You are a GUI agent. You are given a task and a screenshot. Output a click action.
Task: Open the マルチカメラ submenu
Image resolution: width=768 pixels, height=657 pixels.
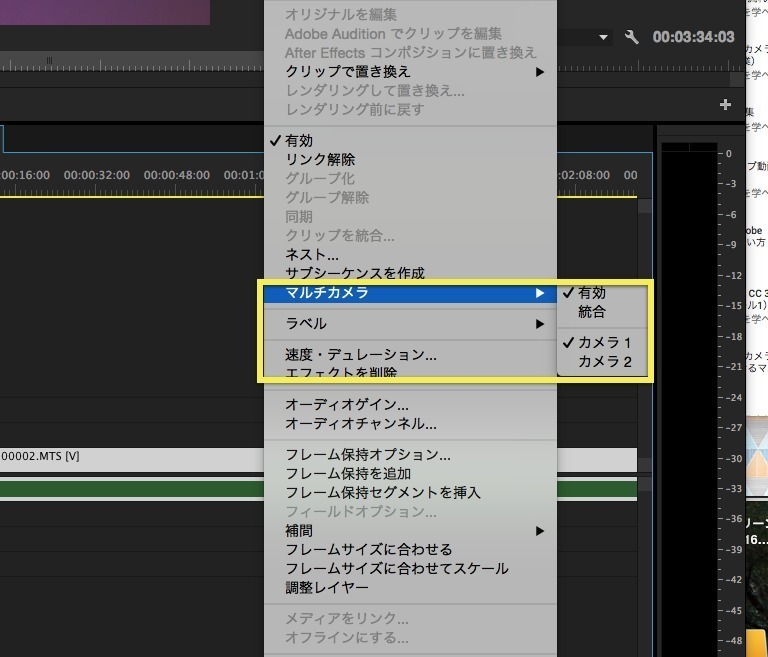(x=410, y=292)
